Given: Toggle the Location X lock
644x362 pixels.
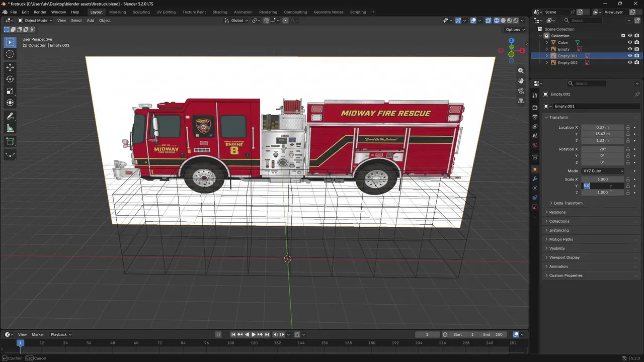Looking at the screenshot, I should (x=628, y=127).
